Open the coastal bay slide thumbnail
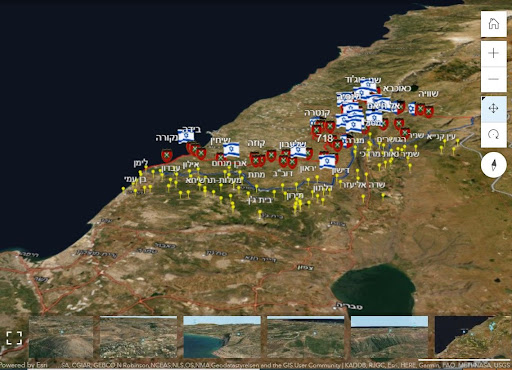Screen dimensions: 512x370 pos(222,337)
